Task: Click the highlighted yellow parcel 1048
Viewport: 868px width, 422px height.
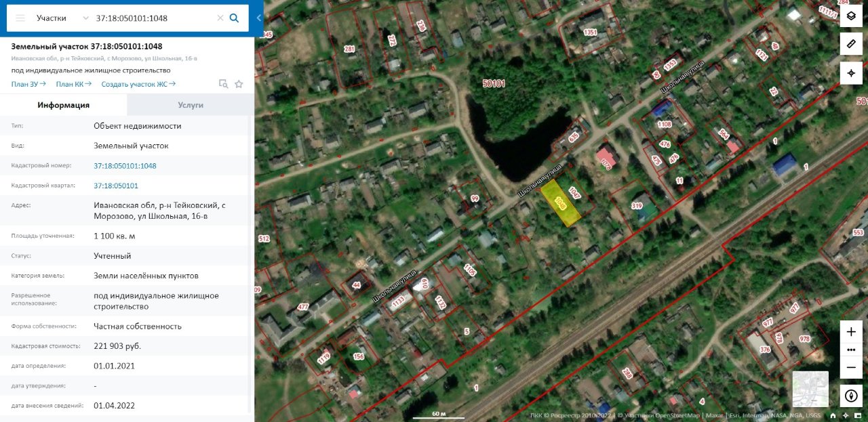Action: (x=561, y=203)
